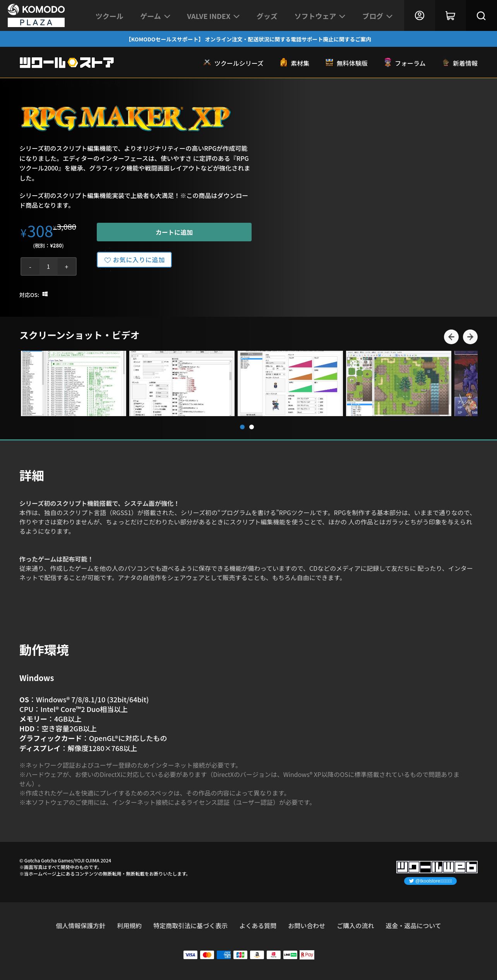This screenshot has height=980, width=497.
Task: Open the お問い合わせ footer link
Action: 307,926
